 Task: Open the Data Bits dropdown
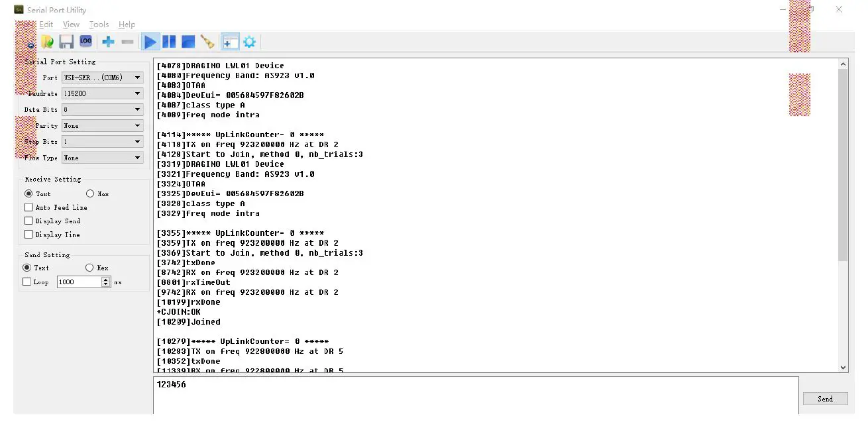point(103,109)
